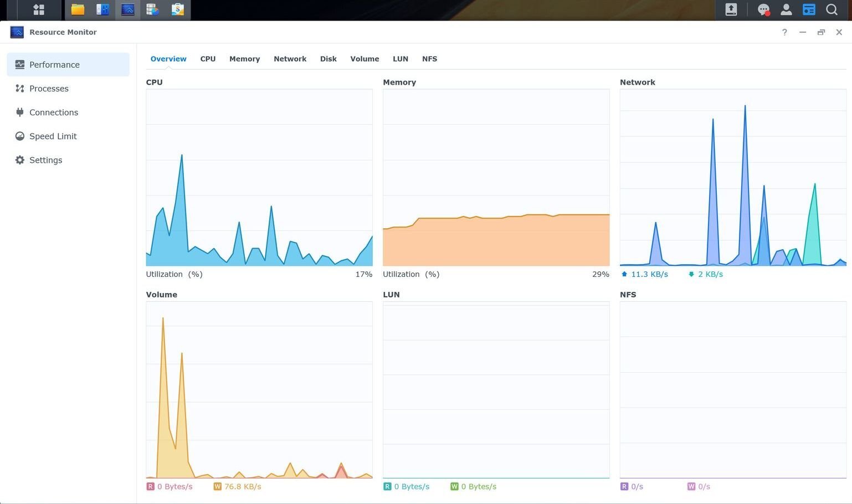
Task: Switch to the NFS tab
Action: point(429,59)
